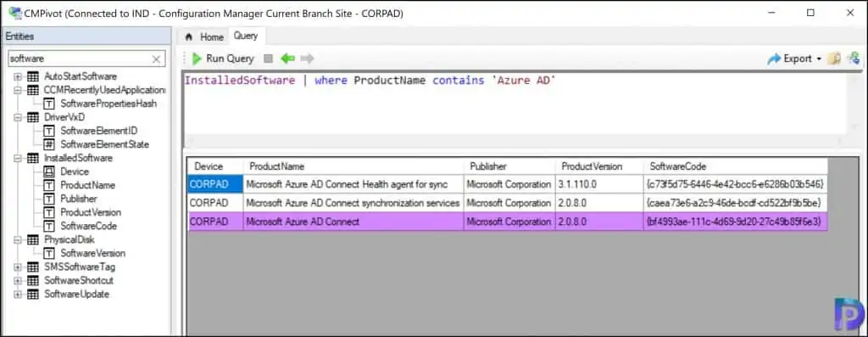Run the query with the green arrow
Image resolution: width=868 pixels, height=337 pixels.
223,59
